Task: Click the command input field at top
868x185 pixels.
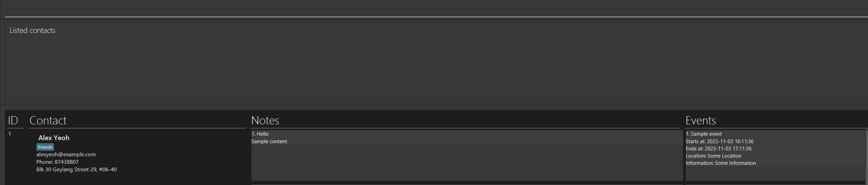Action: click(x=436, y=8)
